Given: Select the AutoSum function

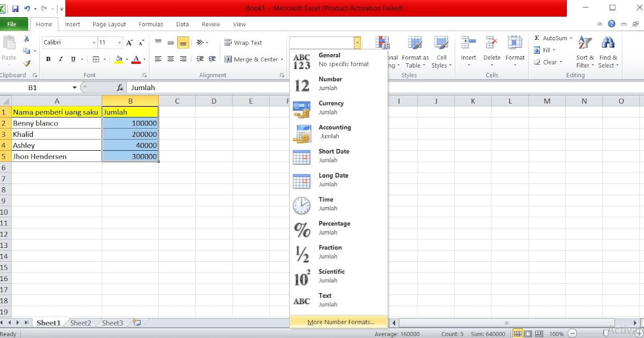Looking at the screenshot, I should 553,38.
